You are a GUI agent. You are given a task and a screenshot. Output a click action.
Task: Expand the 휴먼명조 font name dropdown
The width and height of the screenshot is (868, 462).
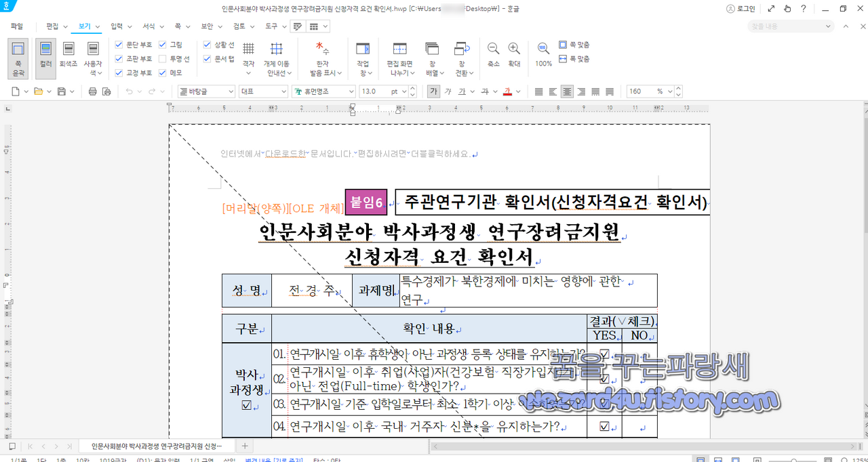coord(352,91)
